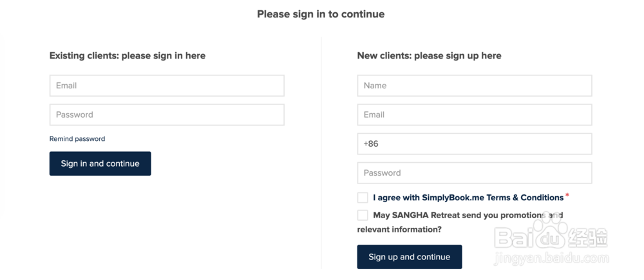Click the red required asterisk marker
Screen dimensions: 644x280
[x=567, y=194]
